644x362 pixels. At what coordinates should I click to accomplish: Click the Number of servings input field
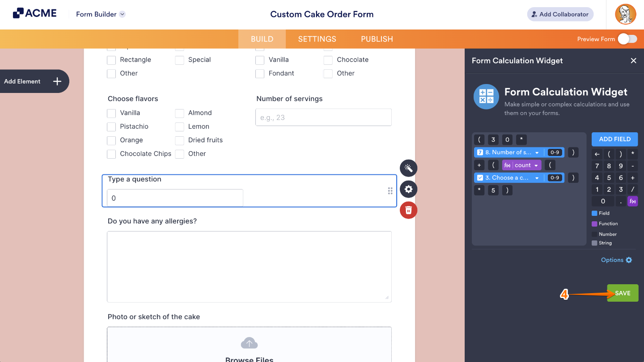pyautogui.click(x=323, y=117)
